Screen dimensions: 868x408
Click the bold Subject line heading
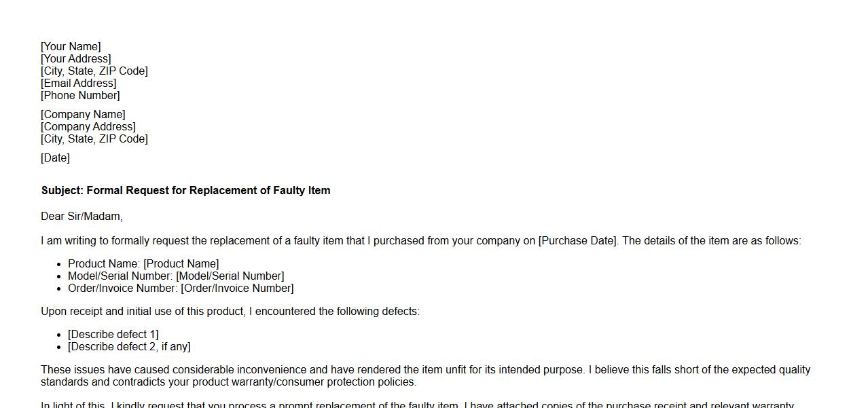click(x=185, y=191)
